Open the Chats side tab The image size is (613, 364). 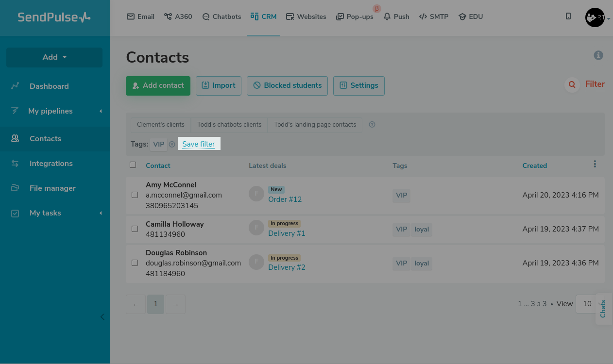[x=603, y=309]
